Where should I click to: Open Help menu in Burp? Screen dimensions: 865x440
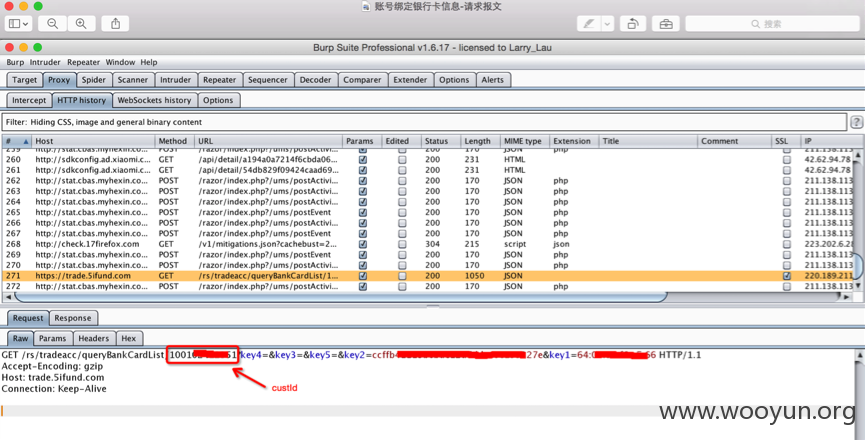point(148,62)
